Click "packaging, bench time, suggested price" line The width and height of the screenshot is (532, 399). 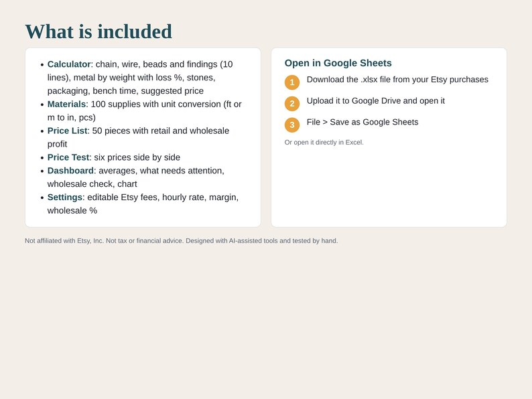(x=125, y=91)
